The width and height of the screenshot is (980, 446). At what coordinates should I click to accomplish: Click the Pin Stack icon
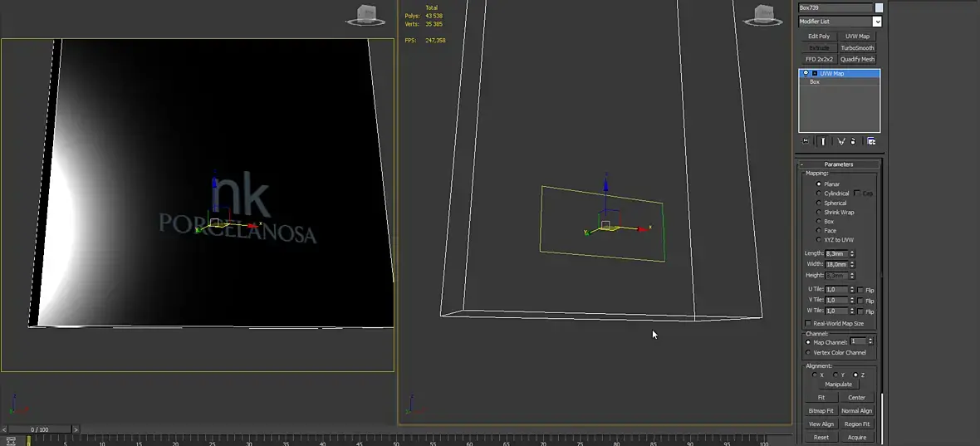pos(805,141)
